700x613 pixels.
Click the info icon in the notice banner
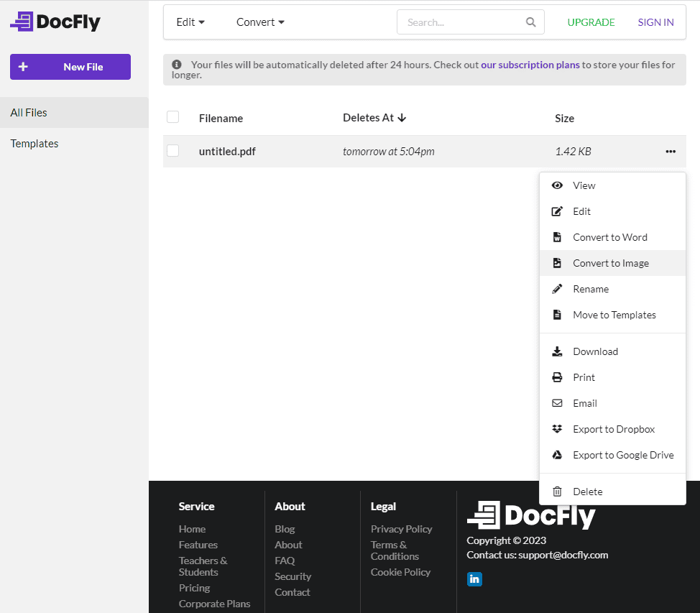coord(177,65)
